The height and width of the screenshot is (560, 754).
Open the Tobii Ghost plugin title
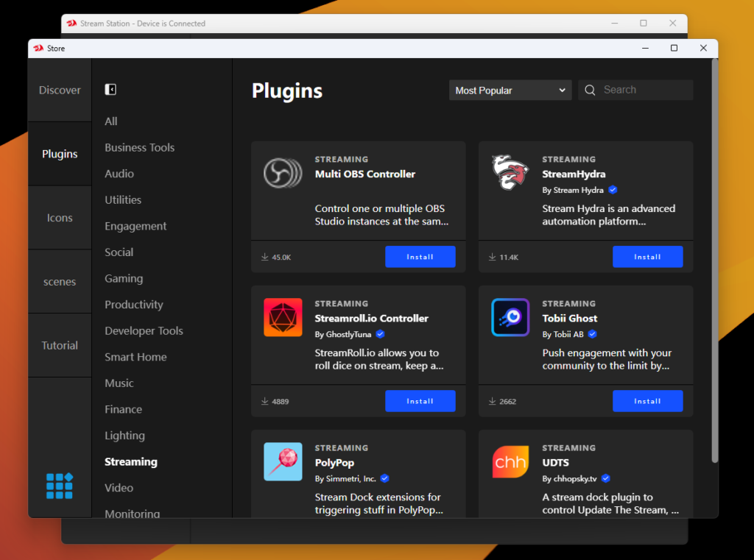point(570,318)
